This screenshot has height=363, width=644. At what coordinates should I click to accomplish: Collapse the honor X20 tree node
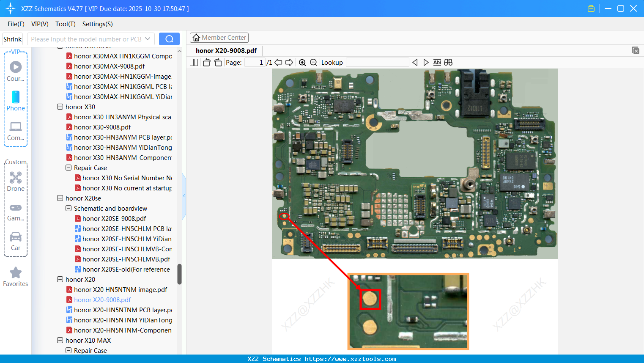pyautogui.click(x=60, y=280)
